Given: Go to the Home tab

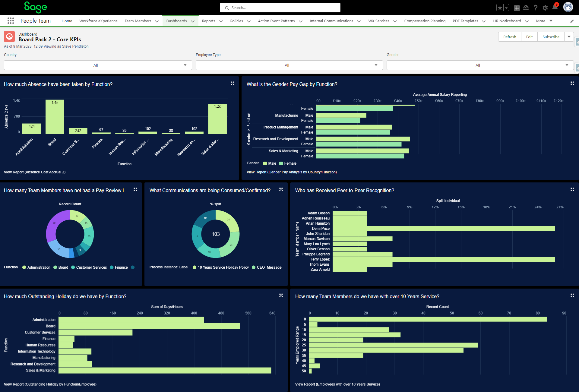Looking at the screenshot, I should [x=67, y=21].
